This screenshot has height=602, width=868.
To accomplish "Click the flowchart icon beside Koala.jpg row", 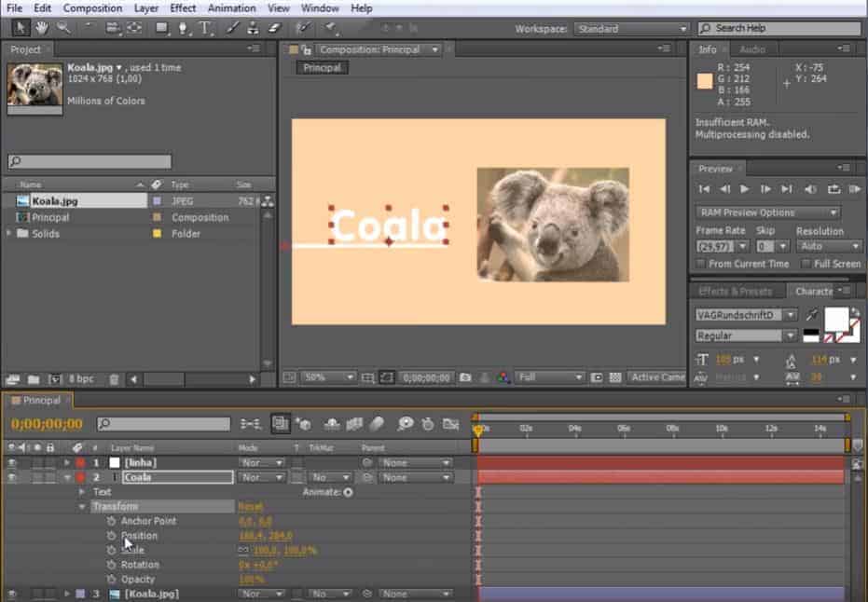I will (268, 201).
